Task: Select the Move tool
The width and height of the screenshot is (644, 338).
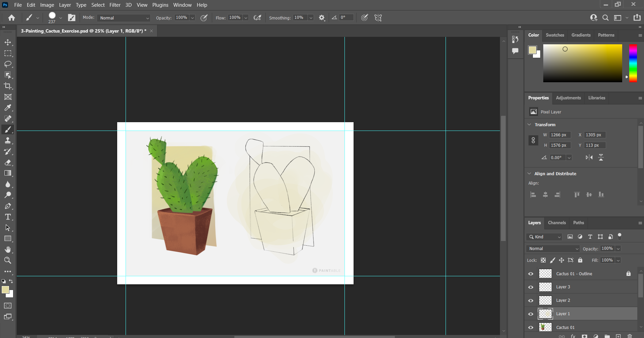Action: [x=8, y=42]
